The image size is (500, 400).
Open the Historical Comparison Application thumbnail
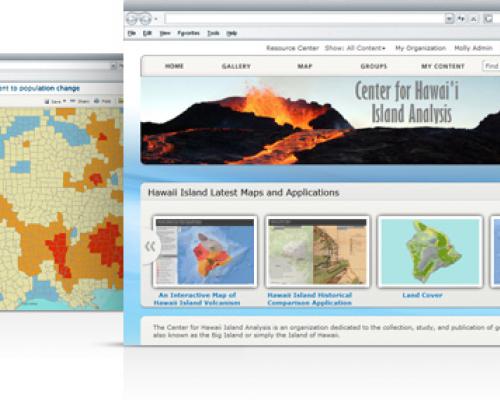pyautogui.click(x=317, y=251)
